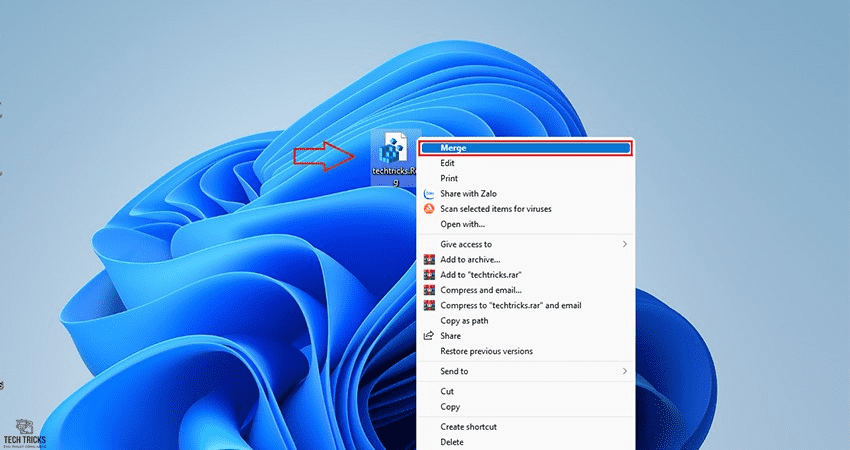The width and height of the screenshot is (850, 450).
Task: Expand the Give access to arrow
Action: point(624,245)
